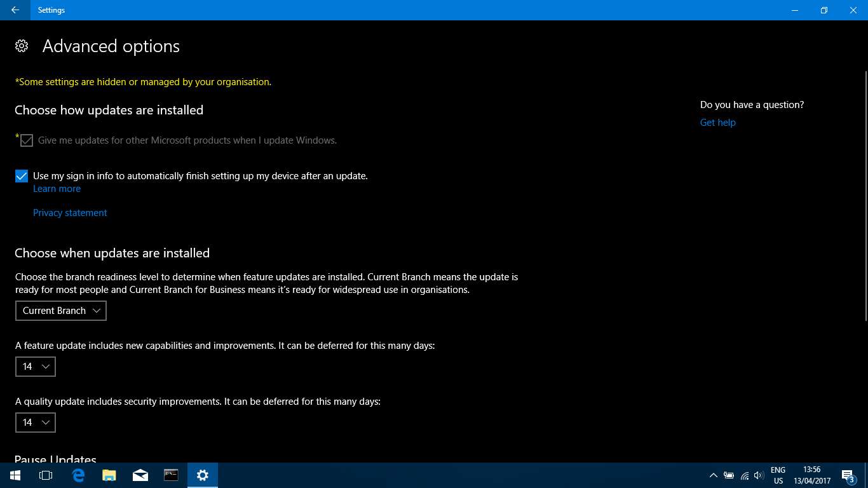Viewport: 868px width, 488px height.
Task: Open the feature update deferral days dropdown
Action: click(36, 367)
